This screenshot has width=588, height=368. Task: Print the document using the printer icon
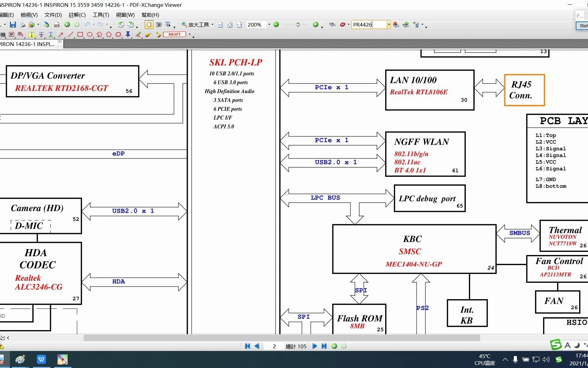click(22, 25)
